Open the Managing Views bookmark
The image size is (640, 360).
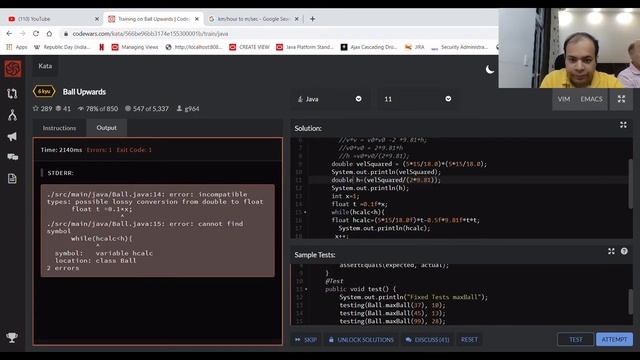click(x=135, y=47)
